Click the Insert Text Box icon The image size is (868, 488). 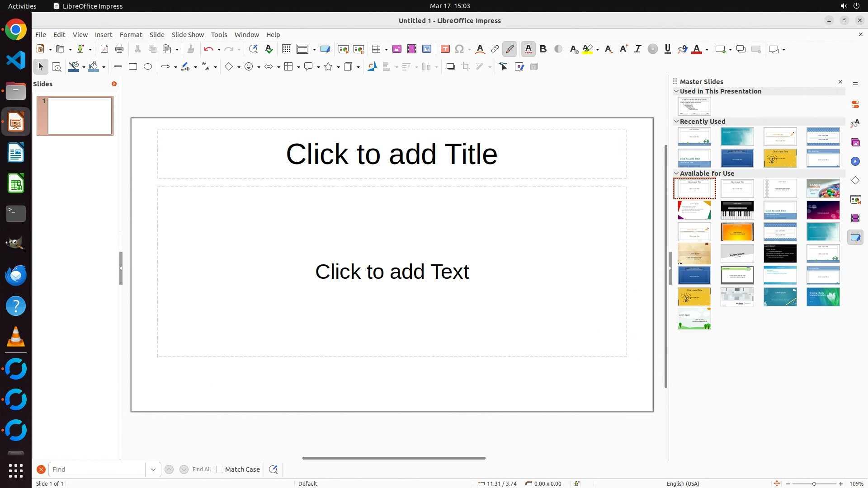[445, 49]
